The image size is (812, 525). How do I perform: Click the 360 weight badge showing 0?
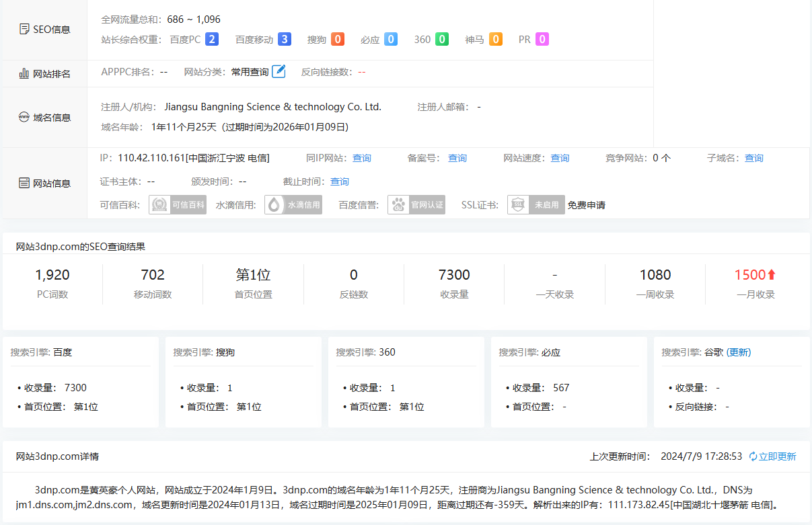coord(441,39)
